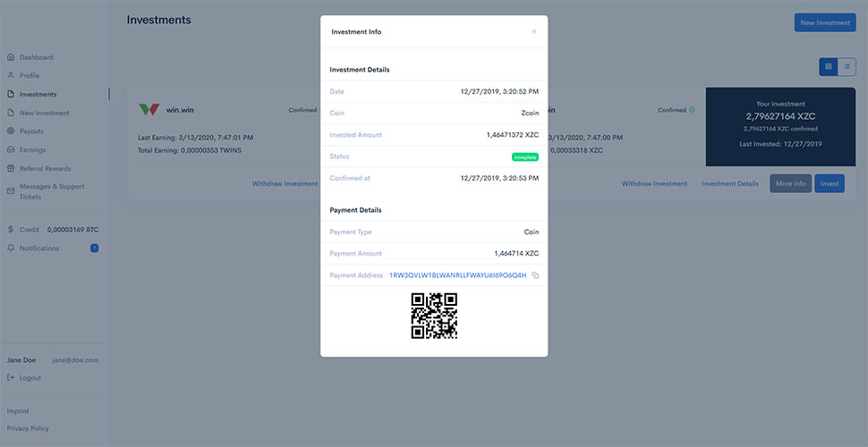This screenshot has width=868, height=447.
Task: Switch to grid view layout
Action: click(829, 66)
